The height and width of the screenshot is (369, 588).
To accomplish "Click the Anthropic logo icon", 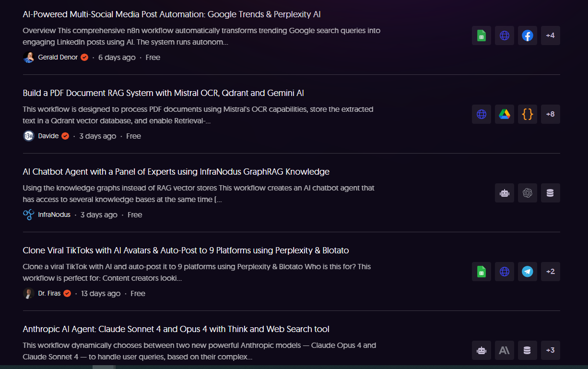I will tap(504, 350).
